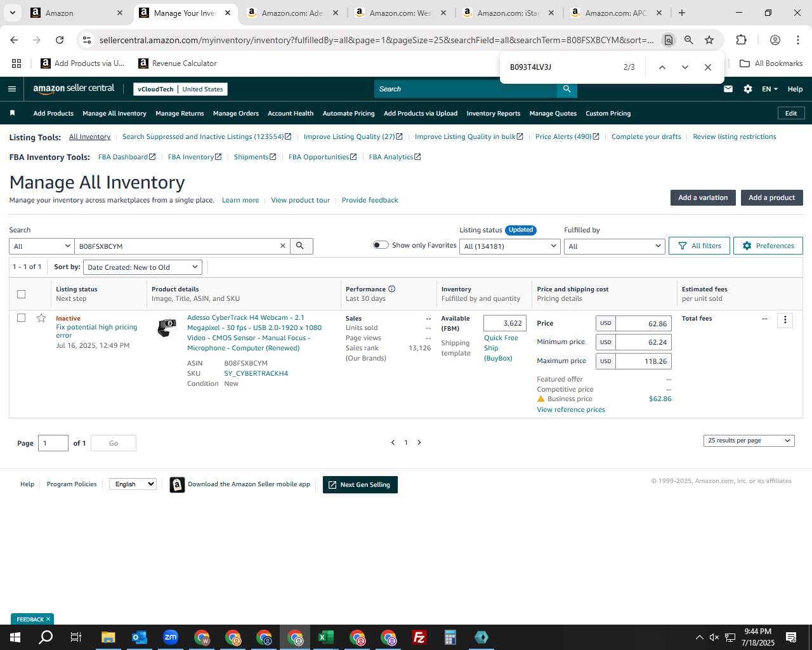Go to previous find-in-page result arrow
Viewport: 812px width, 650px height.
(x=662, y=67)
